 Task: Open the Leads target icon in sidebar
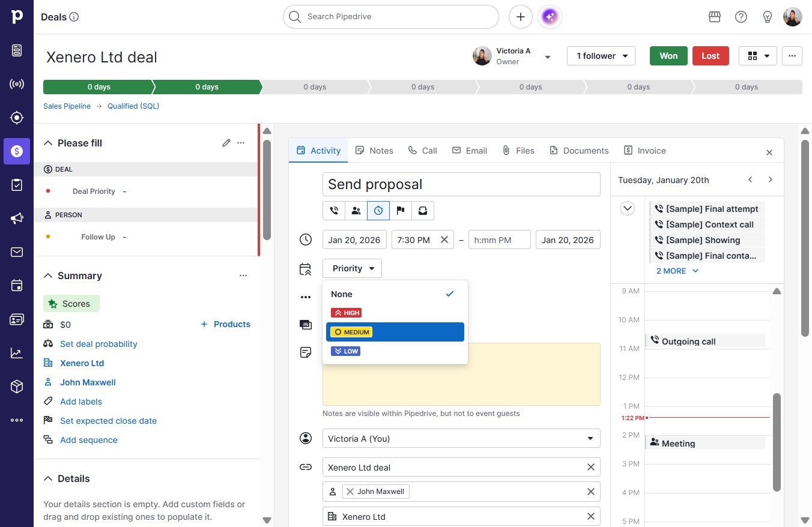[x=17, y=118]
